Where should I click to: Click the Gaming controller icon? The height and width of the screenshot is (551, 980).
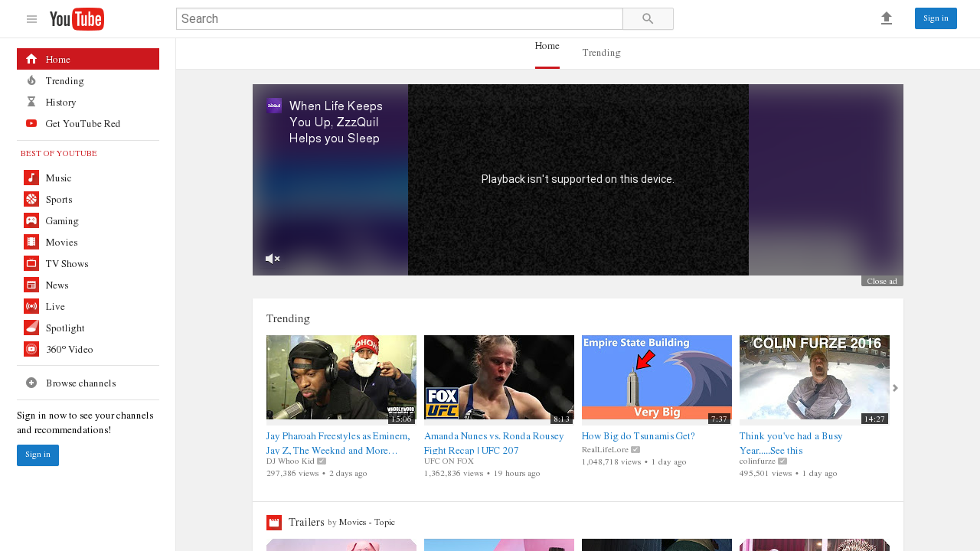pyautogui.click(x=31, y=220)
